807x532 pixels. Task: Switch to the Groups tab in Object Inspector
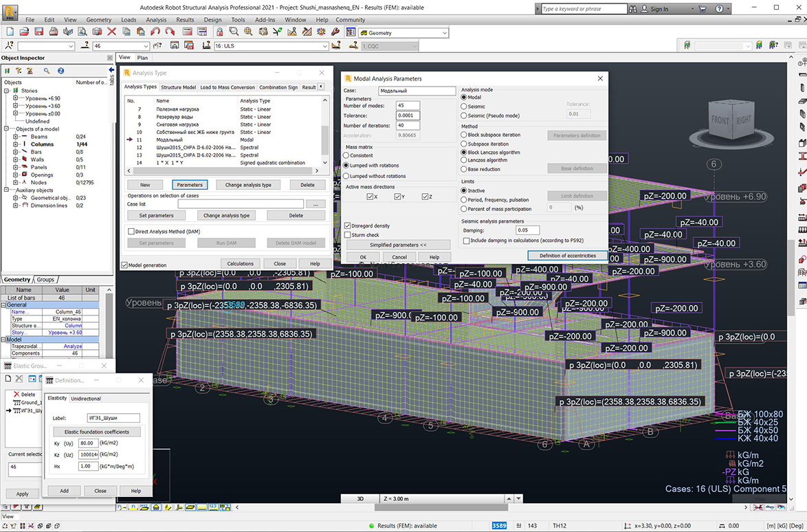[x=45, y=280]
